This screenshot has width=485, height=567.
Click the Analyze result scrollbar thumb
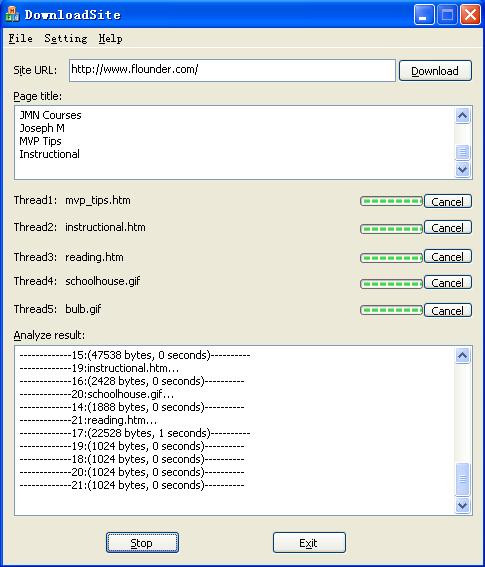coord(463,479)
